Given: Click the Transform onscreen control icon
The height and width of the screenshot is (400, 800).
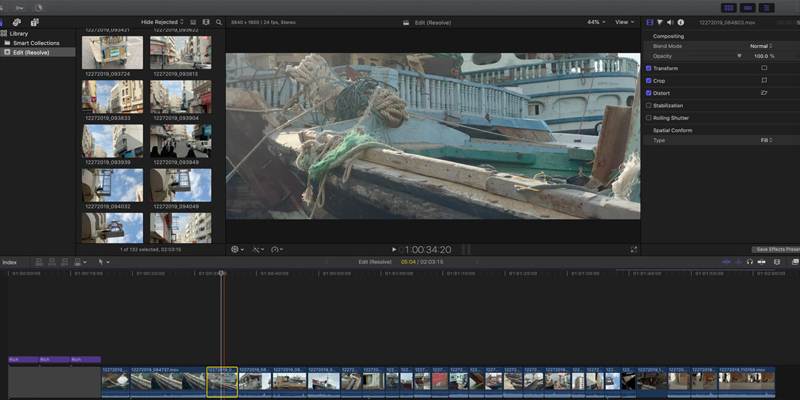Looking at the screenshot, I should (764, 68).
